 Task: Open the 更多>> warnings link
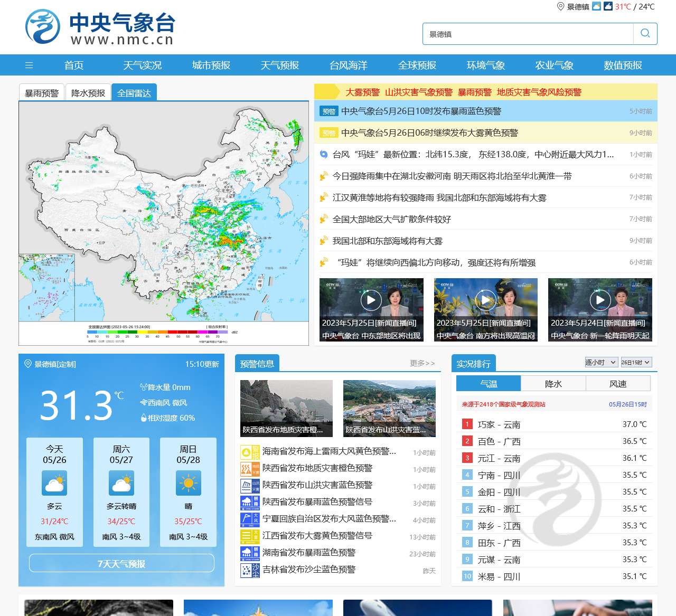(422, 363)
